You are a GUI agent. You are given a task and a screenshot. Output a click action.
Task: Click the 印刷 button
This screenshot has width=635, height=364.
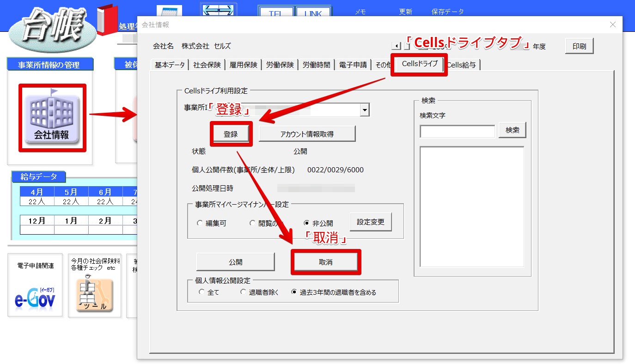(x=579, y=46)
